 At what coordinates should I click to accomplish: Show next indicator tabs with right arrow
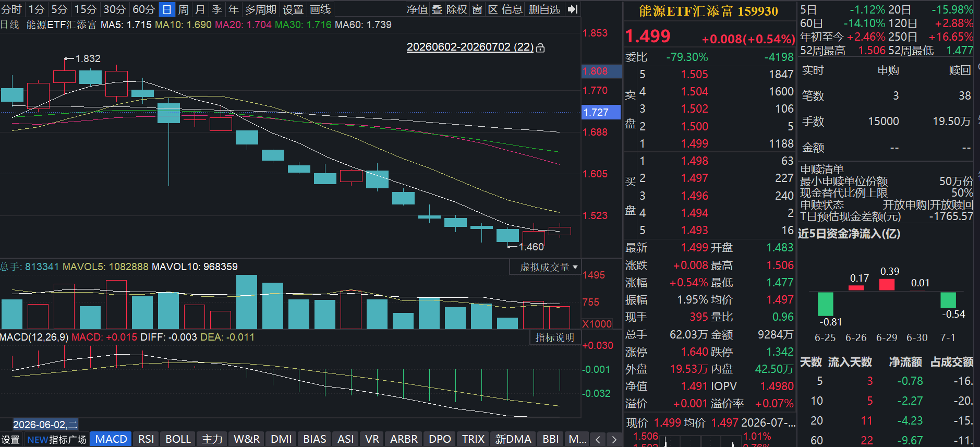click(614, 440)
